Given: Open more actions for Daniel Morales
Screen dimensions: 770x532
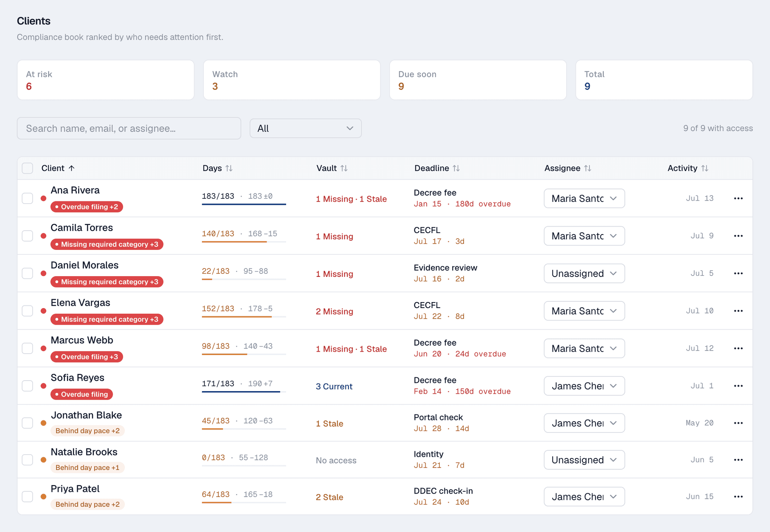Looking at the screenshot, I should (738, 274).
